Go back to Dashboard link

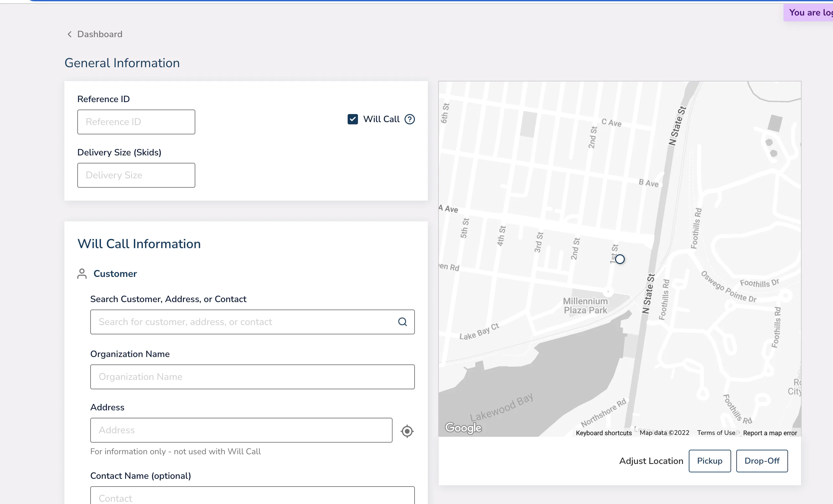click(x=100, y=34)
